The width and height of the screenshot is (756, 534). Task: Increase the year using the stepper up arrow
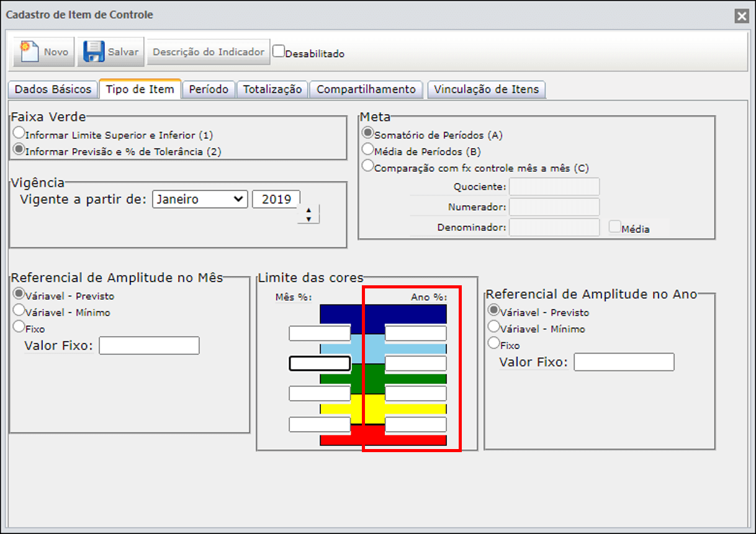[308, 211]
